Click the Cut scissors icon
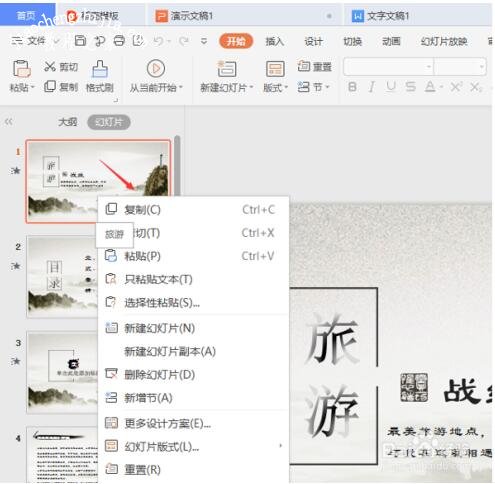Image resolution: width=495 pixels, height=484 pixels. [50, 67]
